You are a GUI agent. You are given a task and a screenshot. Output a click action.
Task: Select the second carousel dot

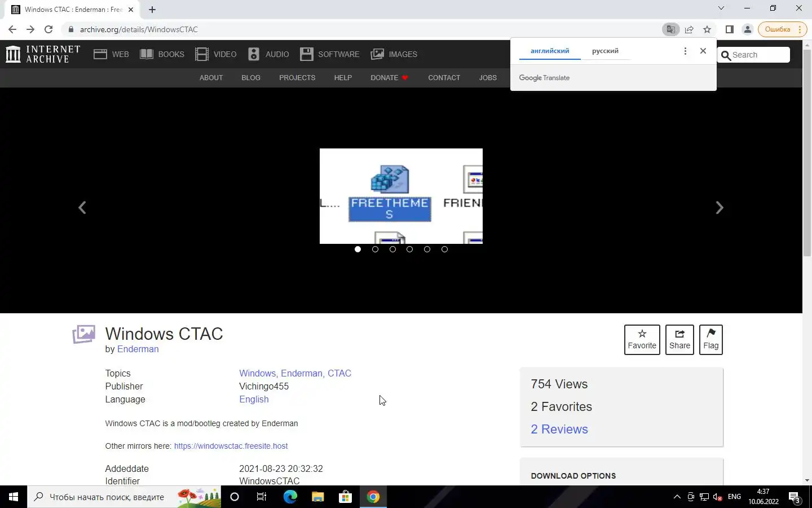click(375, 249)
